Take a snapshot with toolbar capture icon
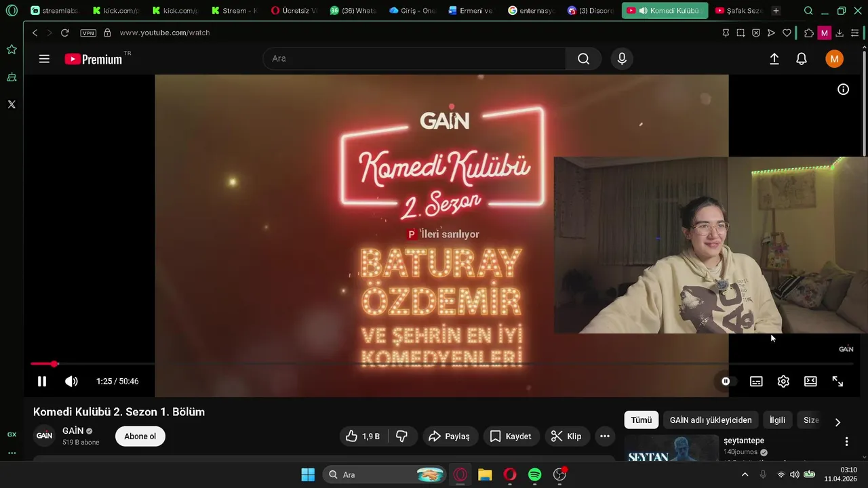Image resolution: width=868 pixels, height=488 pixels. (741, 33)
